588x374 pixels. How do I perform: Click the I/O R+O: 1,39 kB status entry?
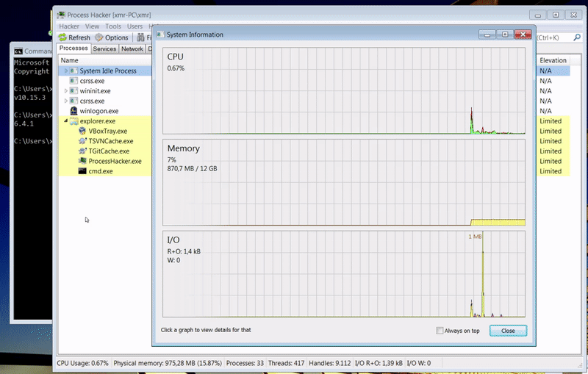pos(379,363)
